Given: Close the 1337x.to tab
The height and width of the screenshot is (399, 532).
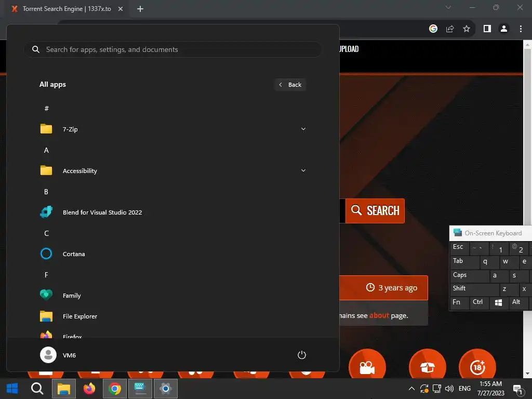Looking at the screenshot, I should pyautogui.click(x=121, y=9).
